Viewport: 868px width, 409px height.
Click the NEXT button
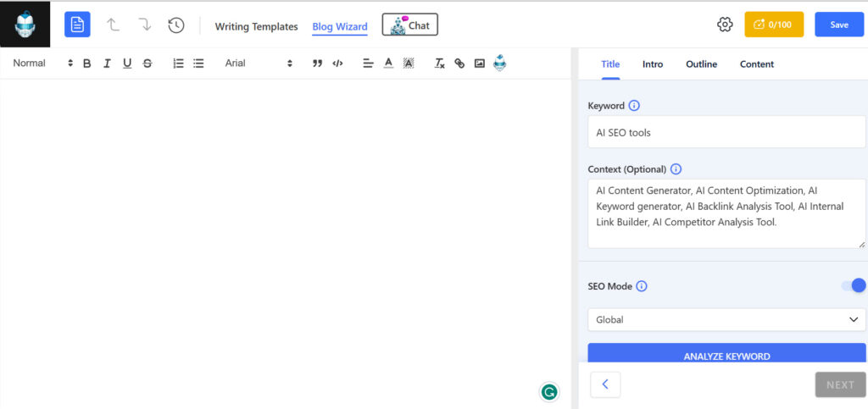(840, 384)
